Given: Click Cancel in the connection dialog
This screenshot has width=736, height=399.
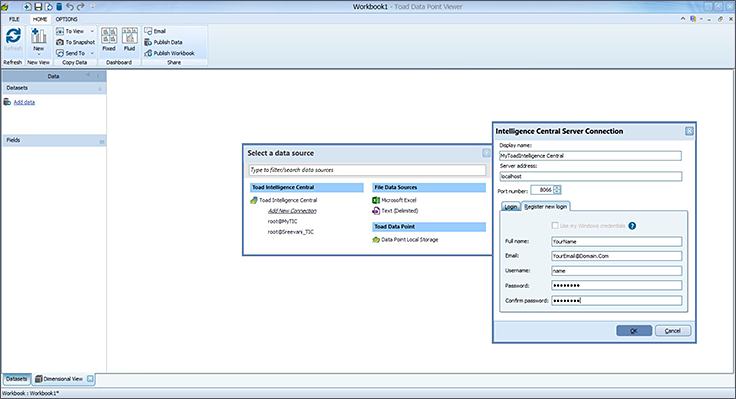Looking at the screenshot, I should (673, 331).
